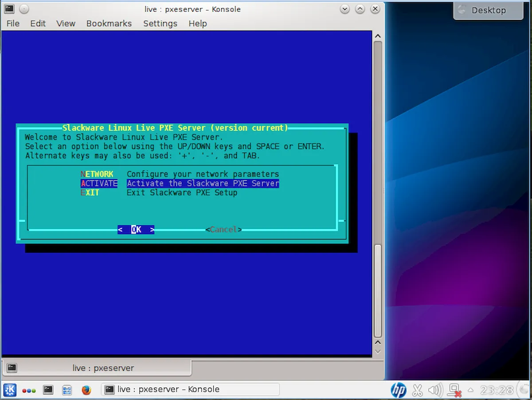Open the KDE application launcher
Viewport: 532px width, 400px height.
(10, 390)
